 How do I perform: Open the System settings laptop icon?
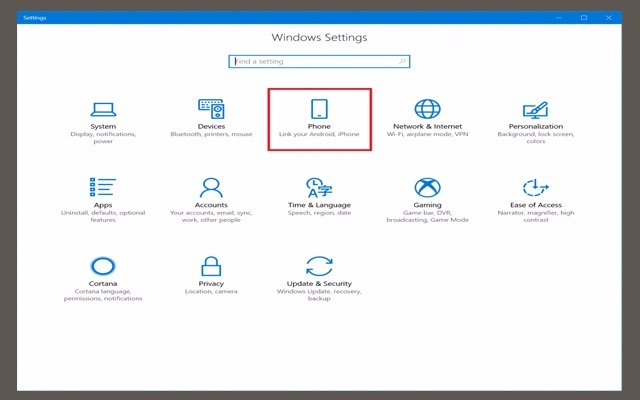103,109
